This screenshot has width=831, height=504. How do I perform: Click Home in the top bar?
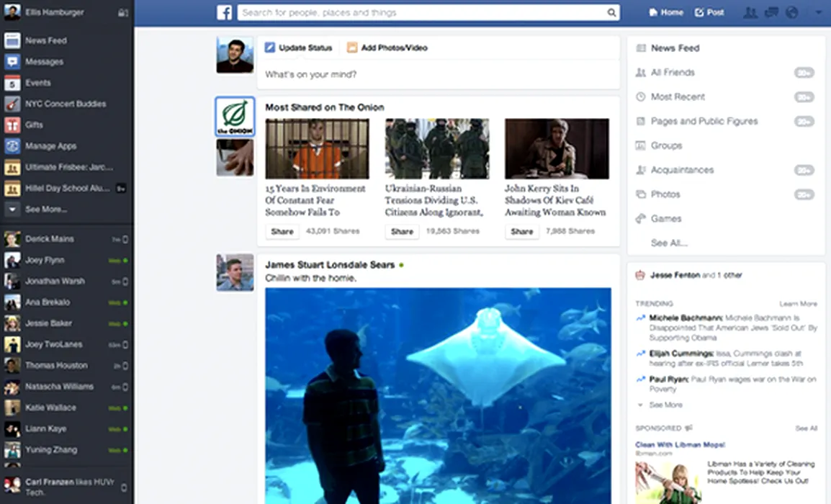pos(666,12)
